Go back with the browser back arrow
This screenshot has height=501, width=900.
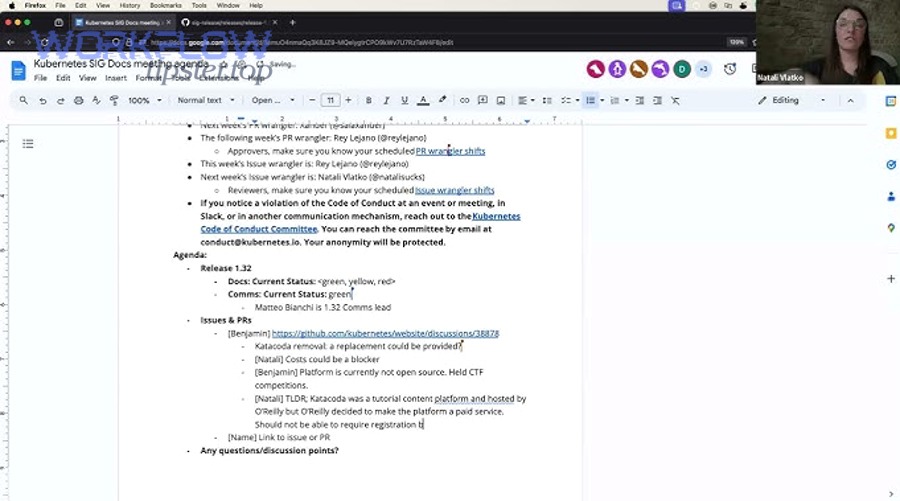11,42
